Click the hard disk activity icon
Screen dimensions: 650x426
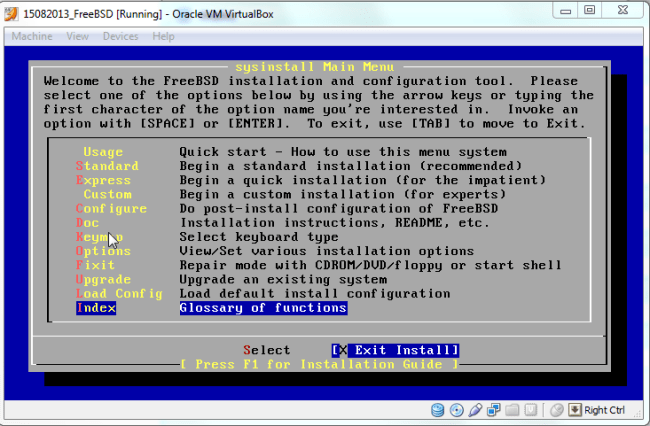[x=438, y=410]
